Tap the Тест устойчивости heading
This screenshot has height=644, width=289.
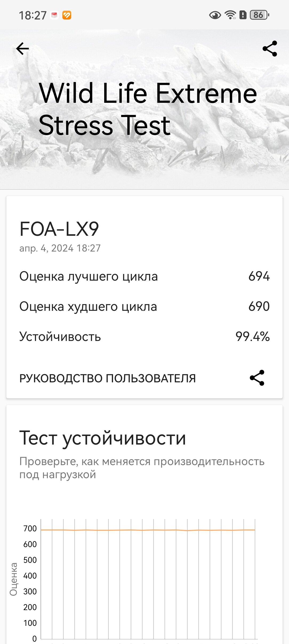coord(103,438)
